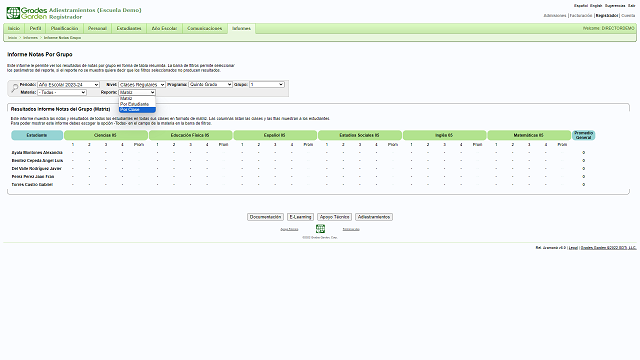Open the Materia dropdown showing Todas

click(x=62, y=93)
